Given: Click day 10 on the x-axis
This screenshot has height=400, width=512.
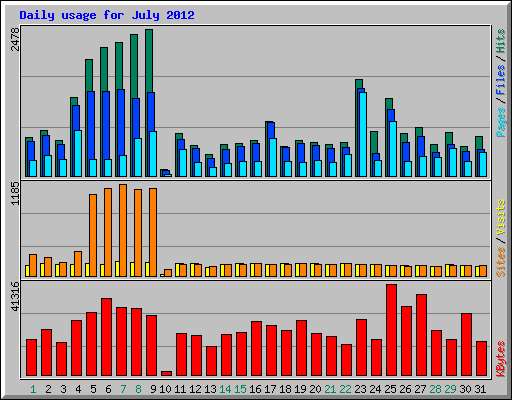Looking at the screenshot, I should (165, 389).
